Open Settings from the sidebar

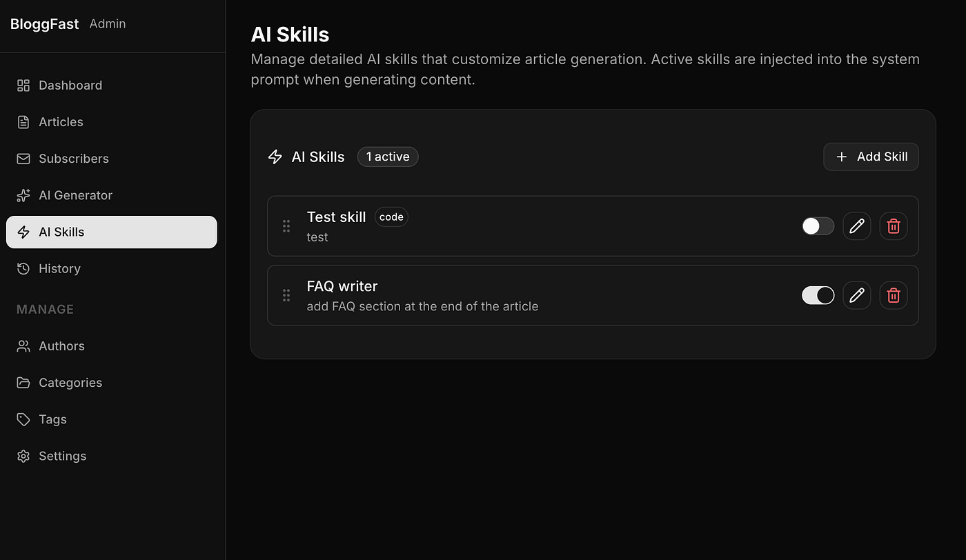(62, 456)
